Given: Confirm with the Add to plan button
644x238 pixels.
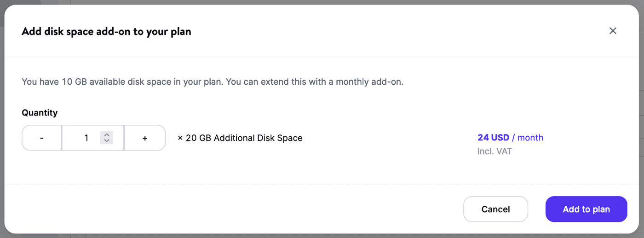Looking at the screenshot, I should [x=586, y=209].
